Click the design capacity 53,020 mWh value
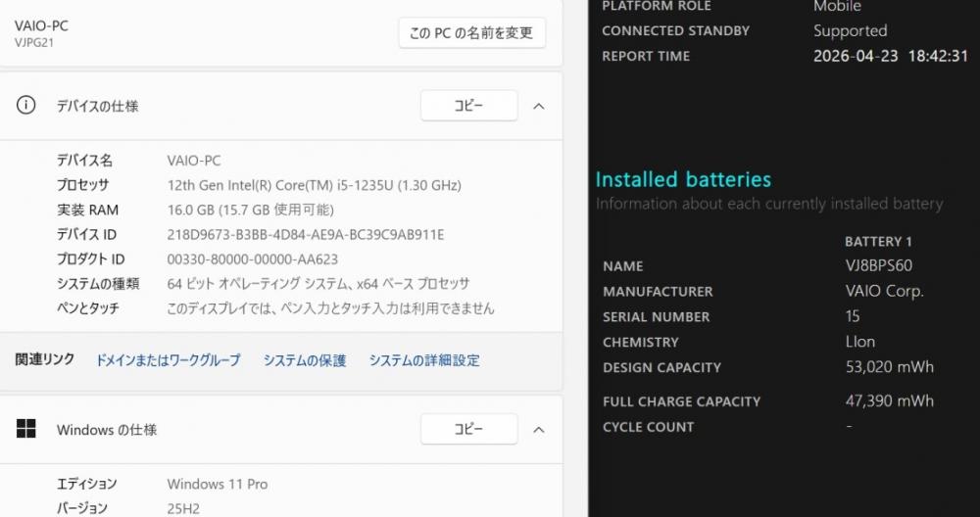This screenshot has width=980, height=517. [x=889, y=367]
